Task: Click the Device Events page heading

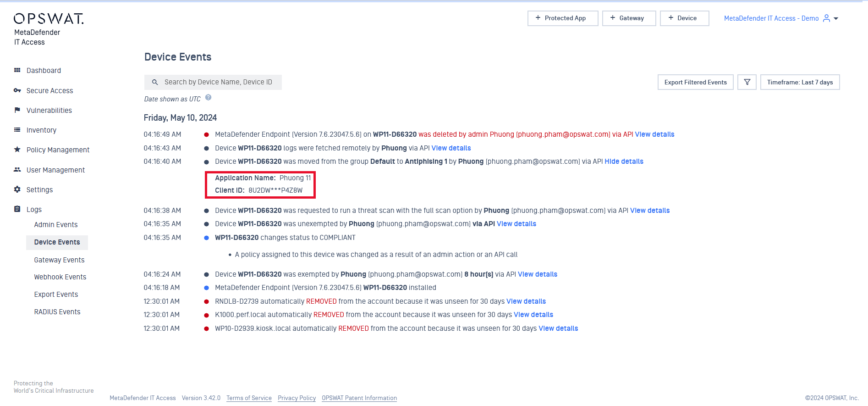Action: (178, 57)
